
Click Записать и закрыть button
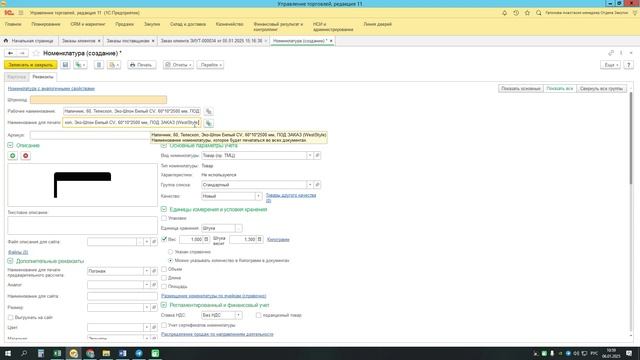pos(31,65)
